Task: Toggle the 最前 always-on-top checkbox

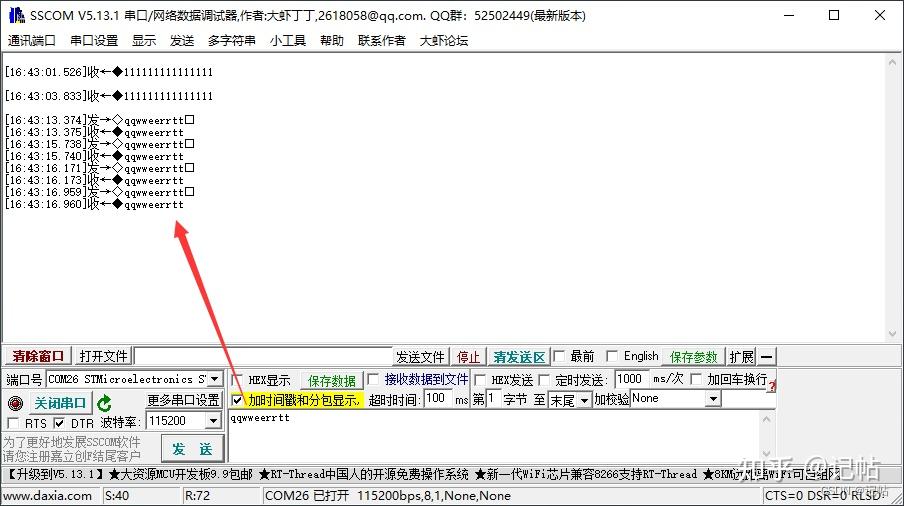Action: (559, 356)
